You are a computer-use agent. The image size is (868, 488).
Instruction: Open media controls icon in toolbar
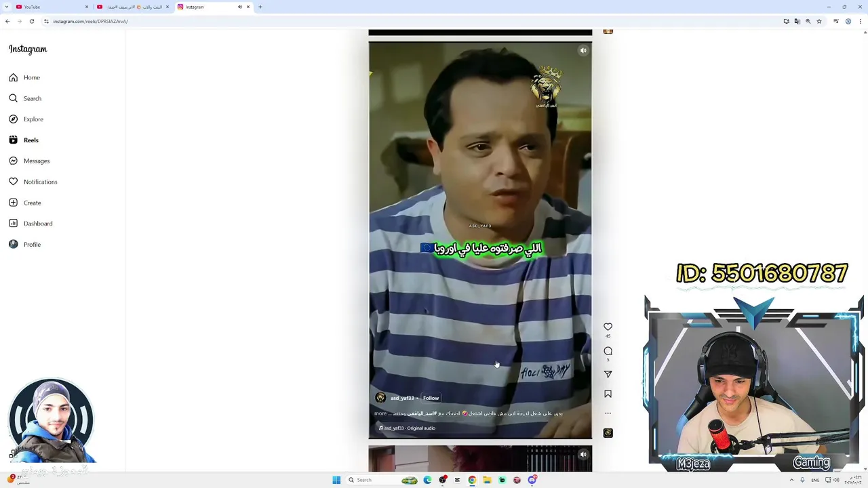(836, 21)
